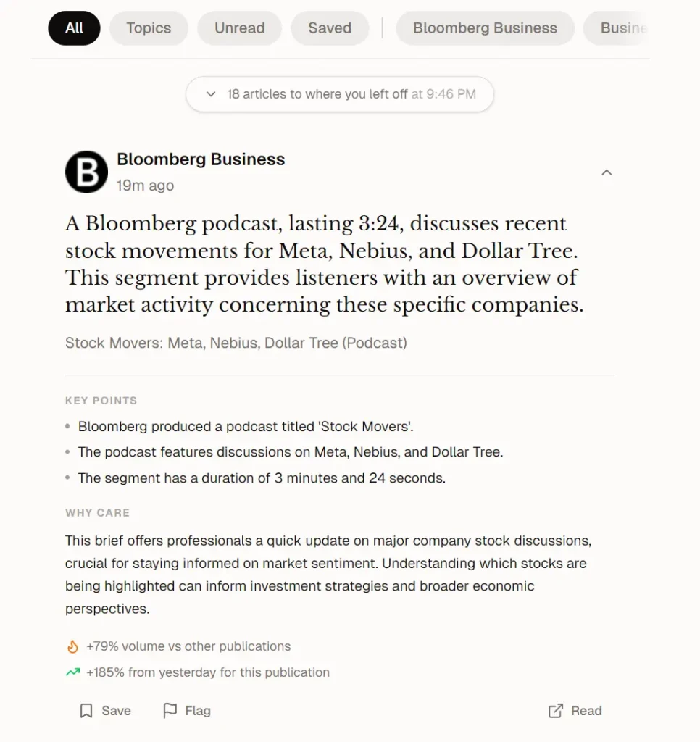Switch to the Topics tab
The width and height of the screenshot is (700, 742).
click(149, 28)
